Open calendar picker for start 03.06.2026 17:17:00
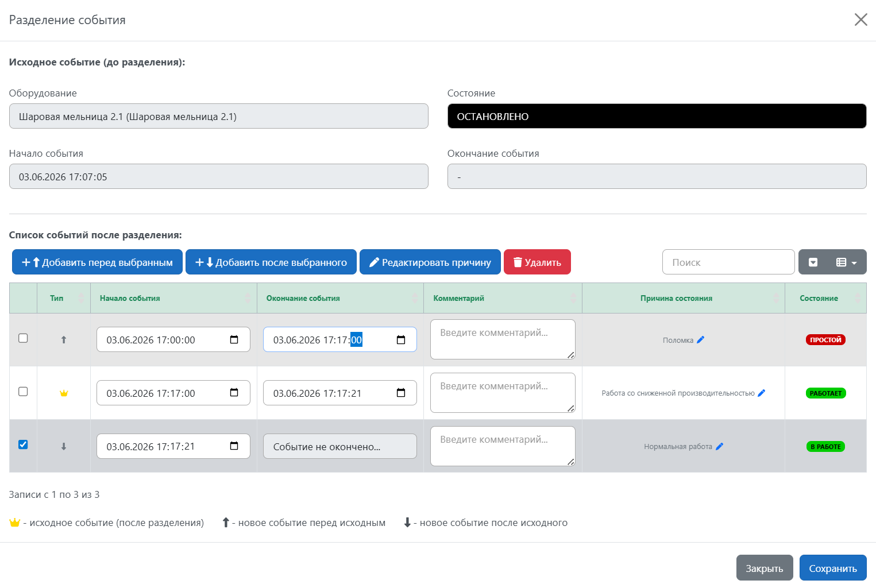Image resolution: width=876 pixels, height=588 pixels. tap(234, 393)
